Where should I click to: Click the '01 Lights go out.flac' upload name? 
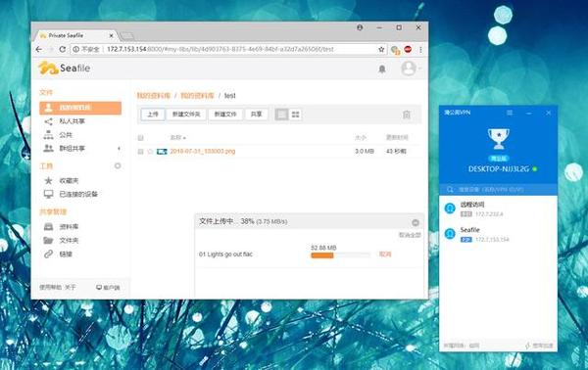click(225, 254)
